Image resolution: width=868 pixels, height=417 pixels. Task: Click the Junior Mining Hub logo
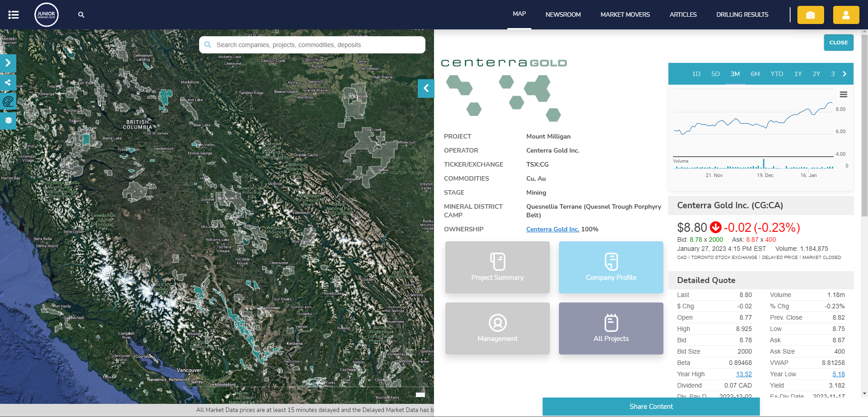[47, 14]
